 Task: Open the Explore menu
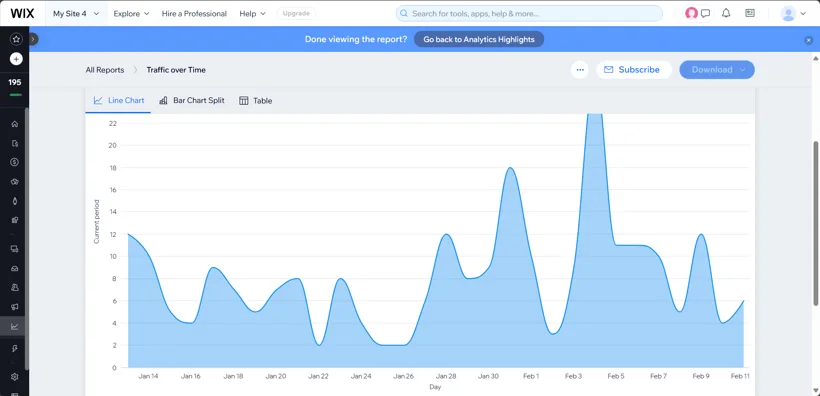tap(131, 14)
